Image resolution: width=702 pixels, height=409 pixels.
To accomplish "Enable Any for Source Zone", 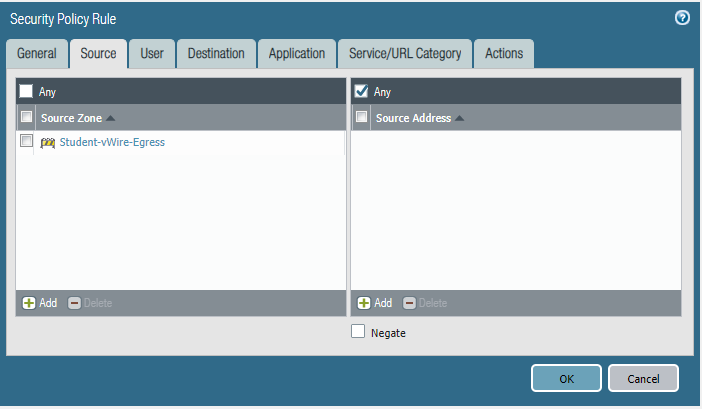I will 26,91.
